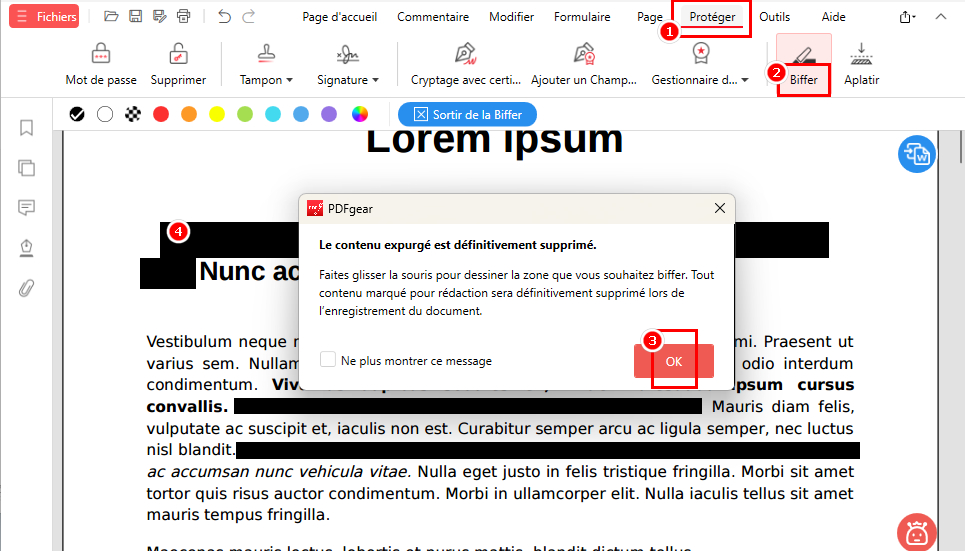Open the Outils tab

(x=774, y=17)
